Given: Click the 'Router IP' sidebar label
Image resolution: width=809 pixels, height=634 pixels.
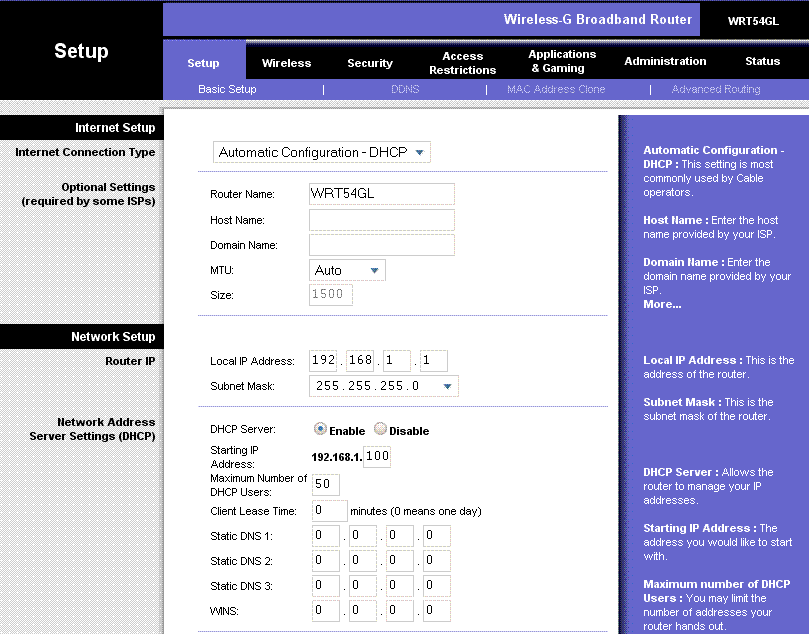Looking at the screenshot, I should (130, 361).
